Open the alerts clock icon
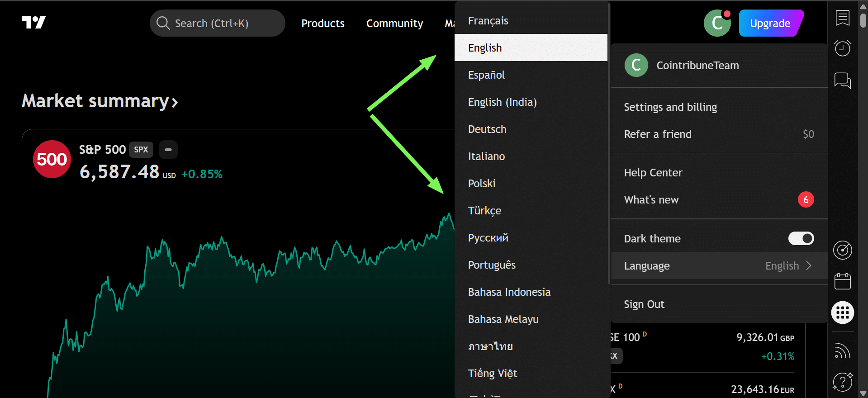This screenshot has height=398, width=868. click(x=842, y=48)
